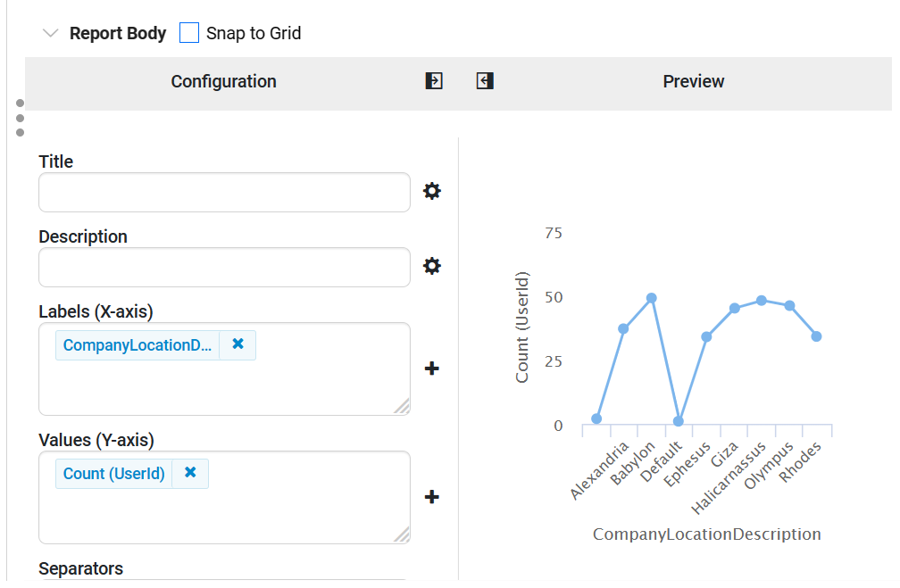This screenshot has width=900, height=588.
Task: Click the Configuration panel header
Action: coord(223,81)
